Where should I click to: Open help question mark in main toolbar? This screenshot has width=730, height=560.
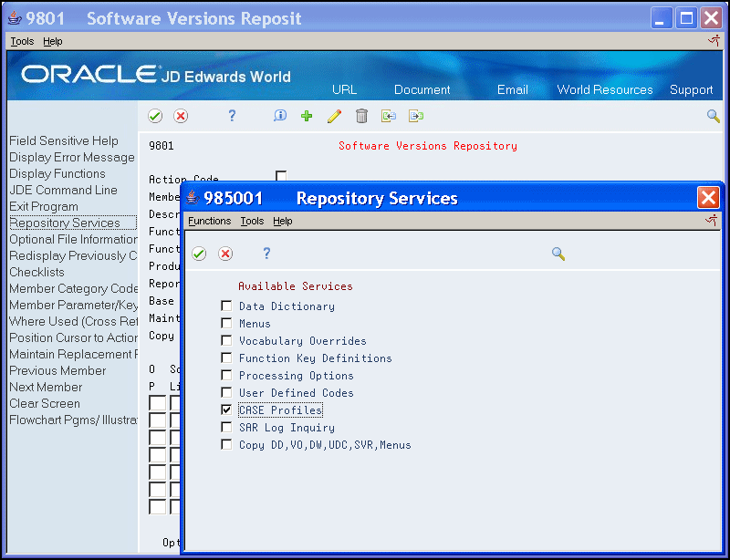[232, 116]
